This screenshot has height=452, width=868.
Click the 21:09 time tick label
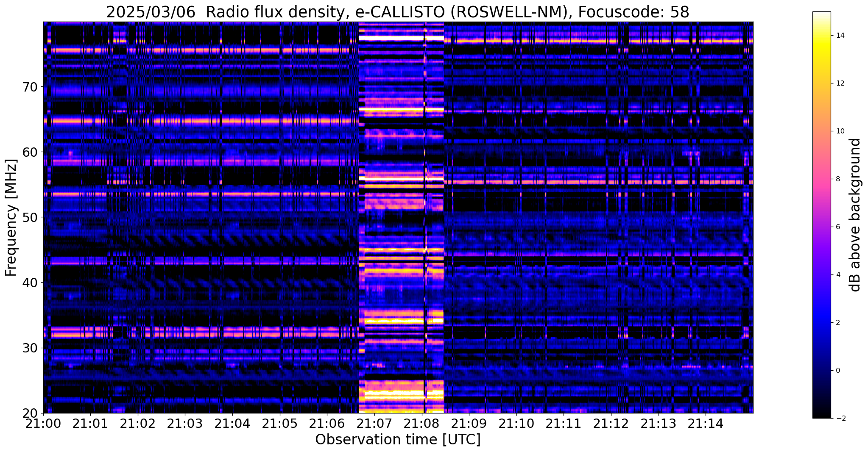[469, 423]
